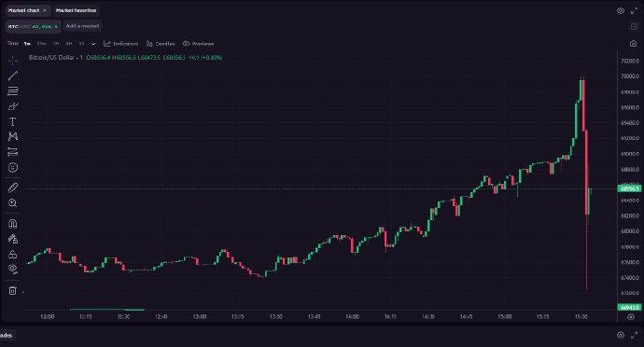Screen dimensions: 644x347
Task: Pick the brush drawing tool
Action: pos(13,106)
